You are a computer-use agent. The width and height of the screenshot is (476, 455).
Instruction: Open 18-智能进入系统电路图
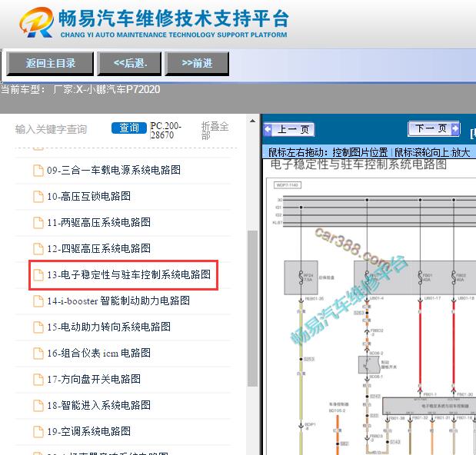point(99,405)
